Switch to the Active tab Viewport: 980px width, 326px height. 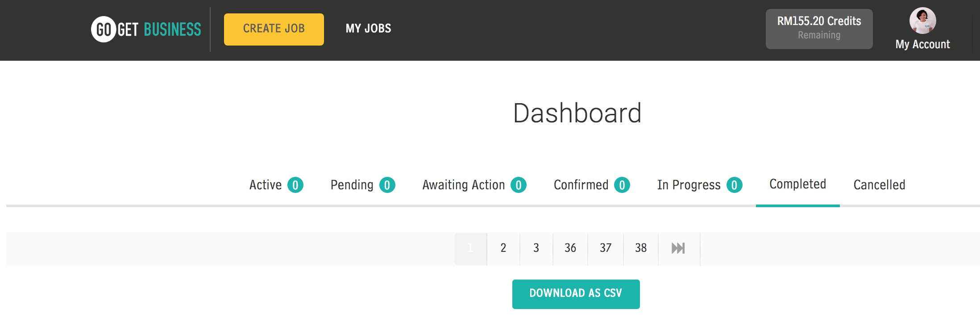click(x=266, y=185)
